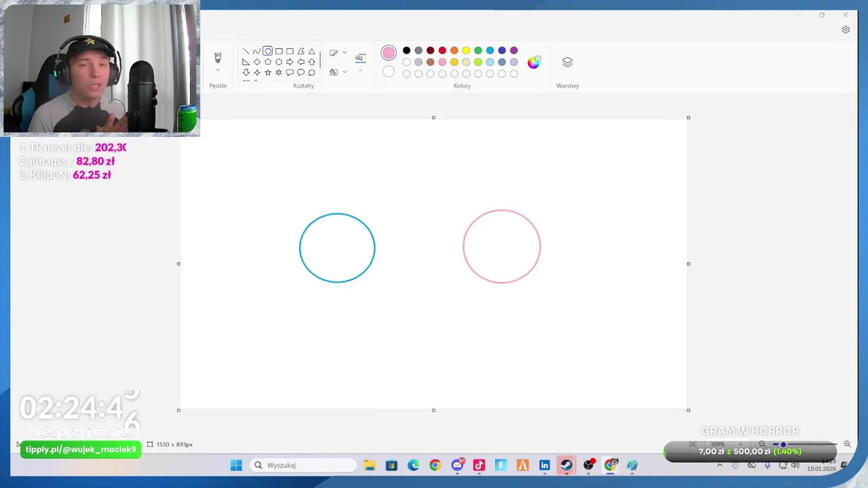Select the down arrow shape
This screenshot has height=488, width=868.
coord(245,73)
